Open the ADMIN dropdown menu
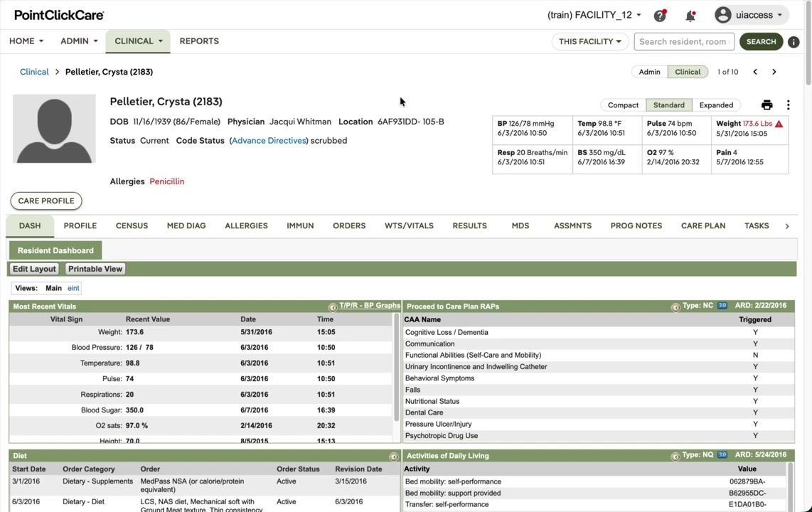 (x=79, y=41)
